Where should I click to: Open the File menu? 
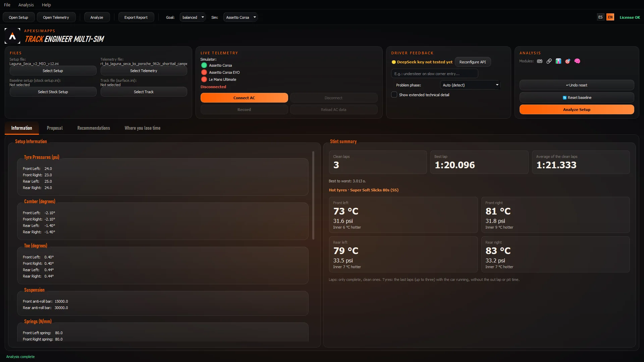pyautogui.click(x=7, y=5)
